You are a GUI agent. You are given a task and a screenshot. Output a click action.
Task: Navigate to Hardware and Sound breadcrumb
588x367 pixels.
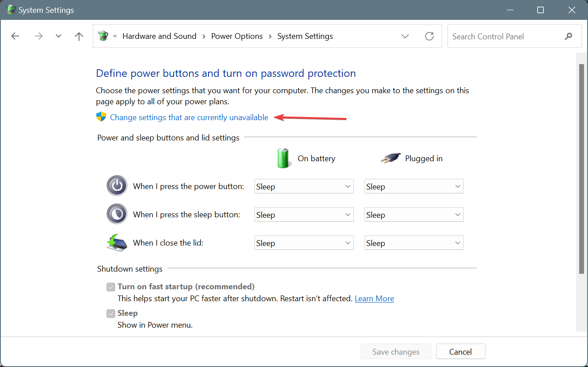159,36
